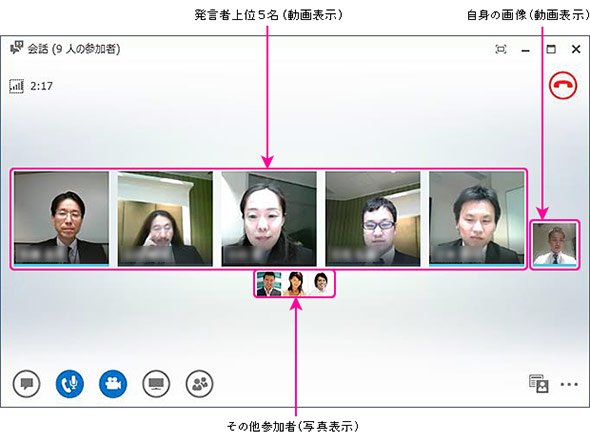Select photo of woman in white top
This screenshot has height=443, width=590.
321,284
